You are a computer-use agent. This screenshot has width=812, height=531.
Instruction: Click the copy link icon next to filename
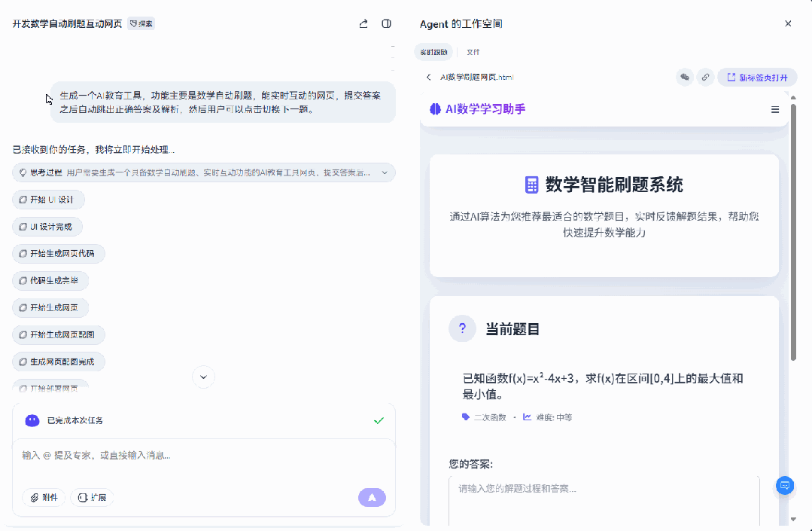pos(705,77)
